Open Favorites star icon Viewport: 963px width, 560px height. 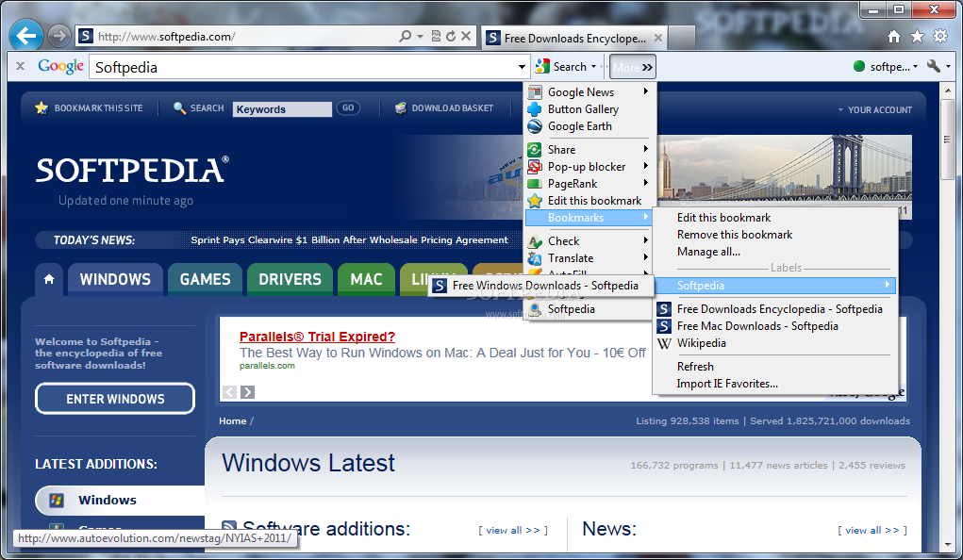(917, 37)
